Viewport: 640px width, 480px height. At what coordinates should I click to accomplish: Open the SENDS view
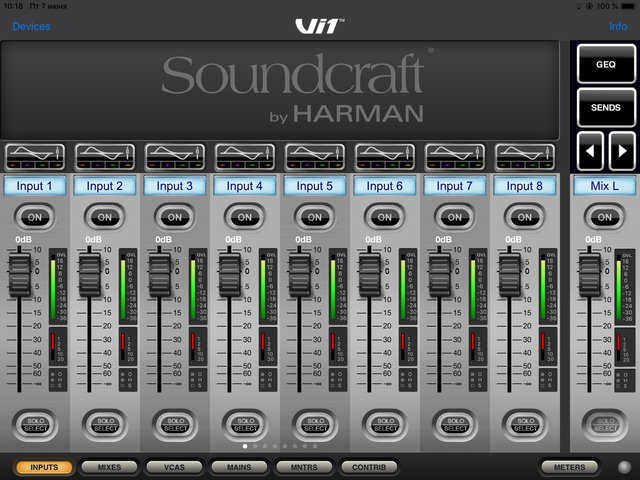606,107
